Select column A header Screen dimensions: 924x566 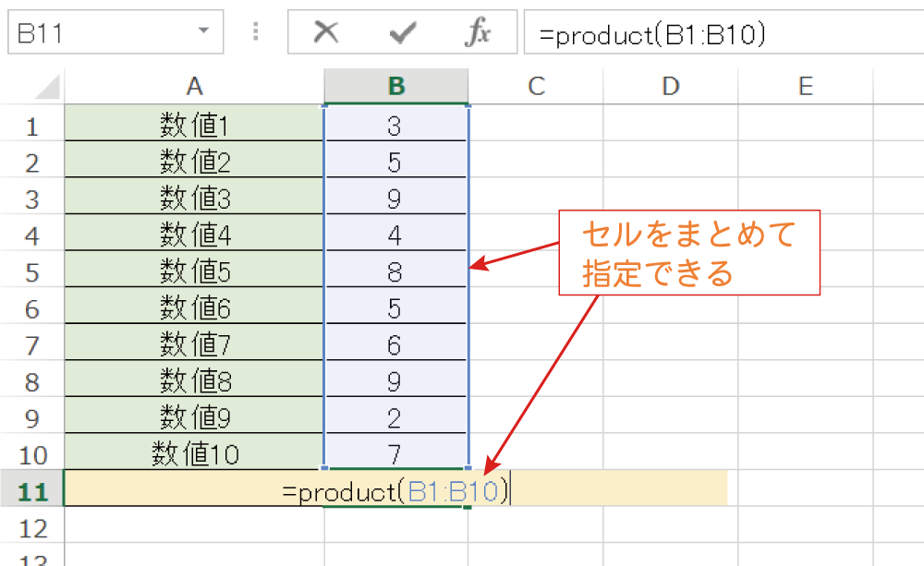click(194, 87)
